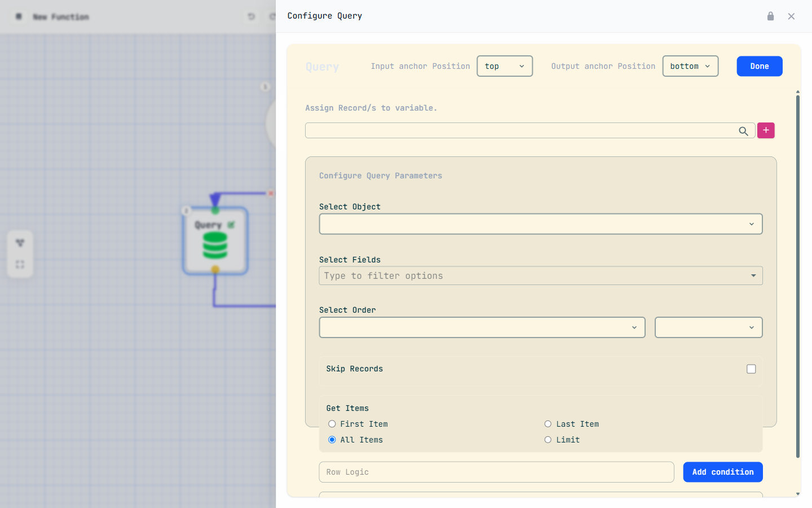This screenshot has height=508, width=812.
Task: Click the fit view icon in canvas toolbar
Action: tap(20, 264)
